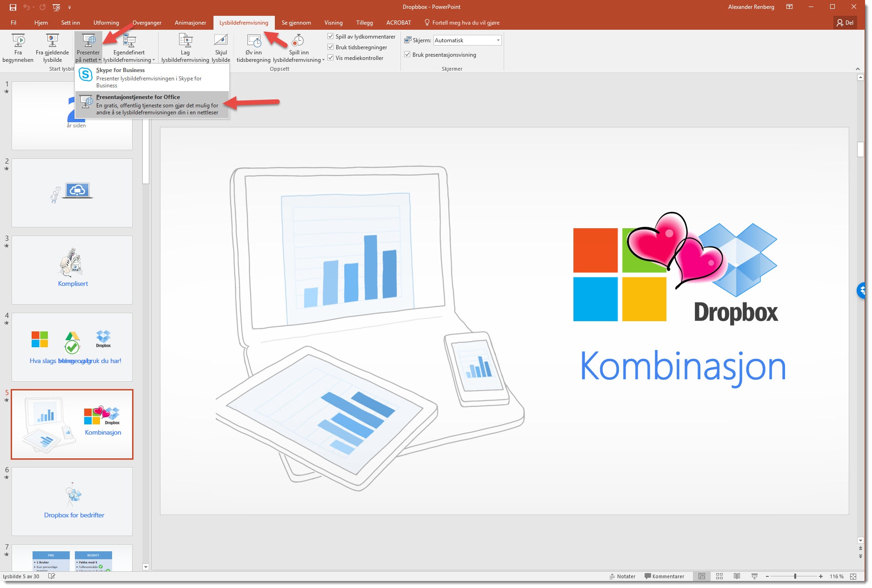872x588 pixels.
Task: Switch to Normal view icon
Action: click(702, 576)
